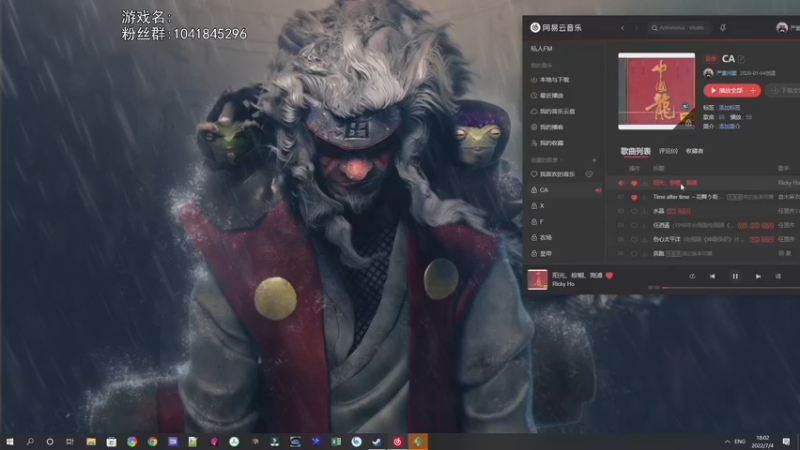Go forward with the navigation arrow

636,28
